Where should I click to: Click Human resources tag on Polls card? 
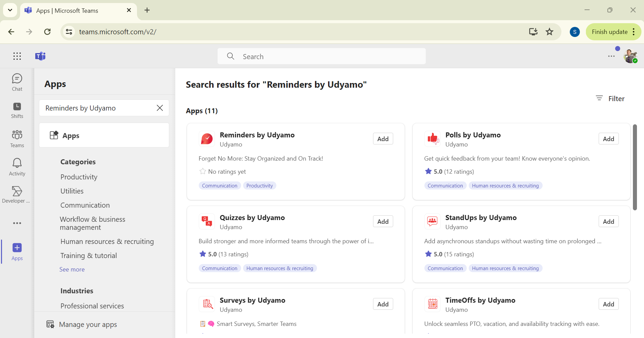pyautogui.click(x=505, y=186)
